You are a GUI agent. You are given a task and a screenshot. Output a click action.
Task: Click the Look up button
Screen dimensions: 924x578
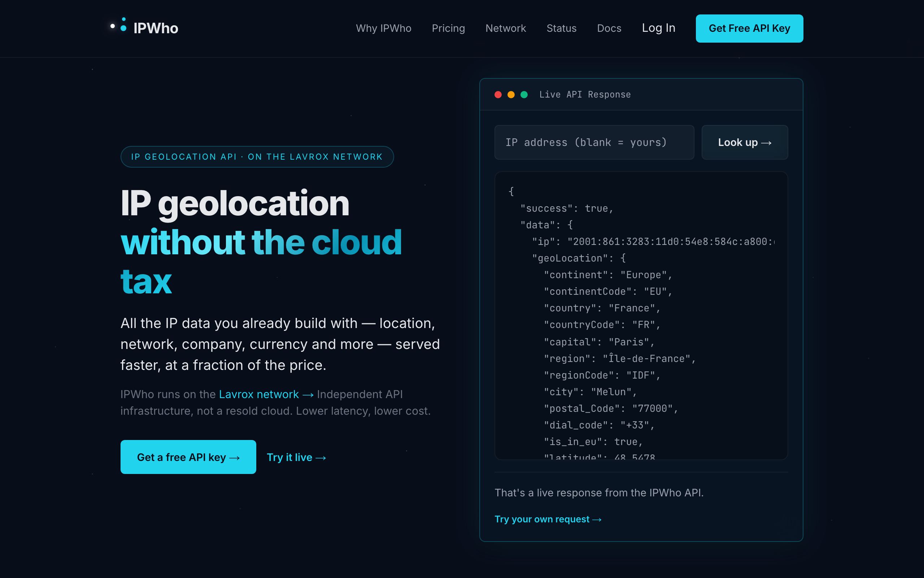click(x=745, y=142)
